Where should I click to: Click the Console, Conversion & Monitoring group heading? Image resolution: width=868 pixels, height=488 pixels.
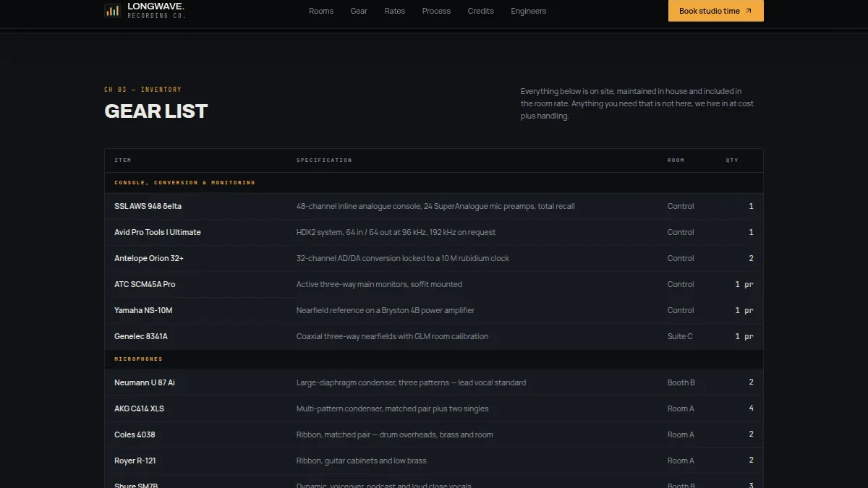click(x=184, y=183)
